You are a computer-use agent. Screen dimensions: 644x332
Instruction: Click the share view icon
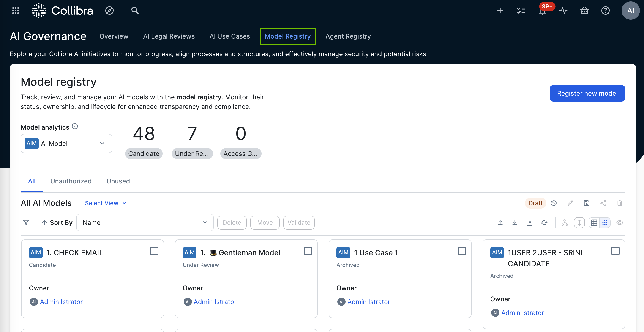click(603, 203)
